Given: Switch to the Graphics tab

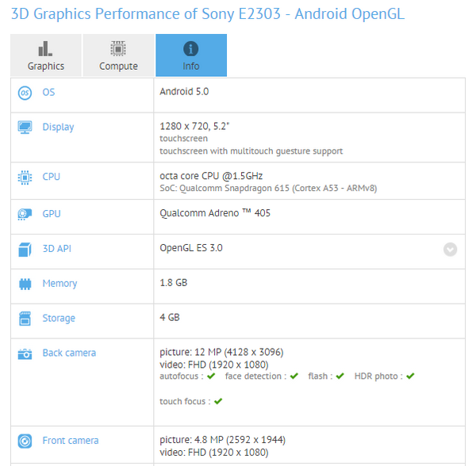Looking at the screenshot, I should pyautogui.click(x=46, y=55).
